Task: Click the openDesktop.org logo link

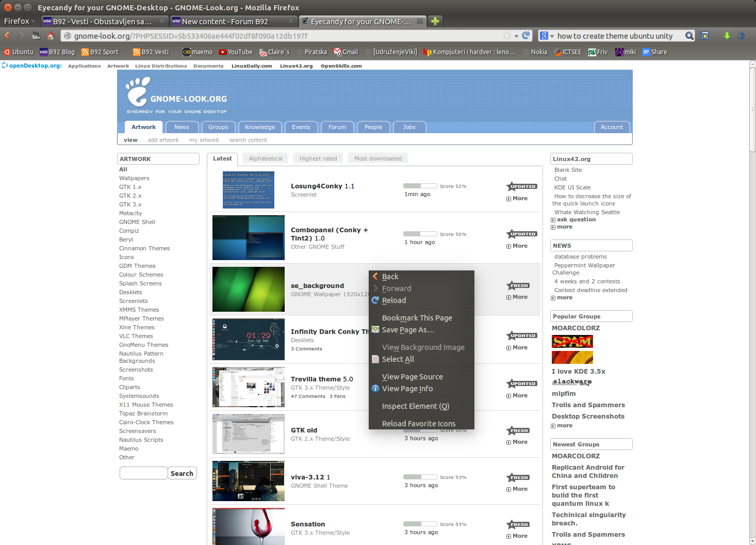Action: click(x=31, y=66)
